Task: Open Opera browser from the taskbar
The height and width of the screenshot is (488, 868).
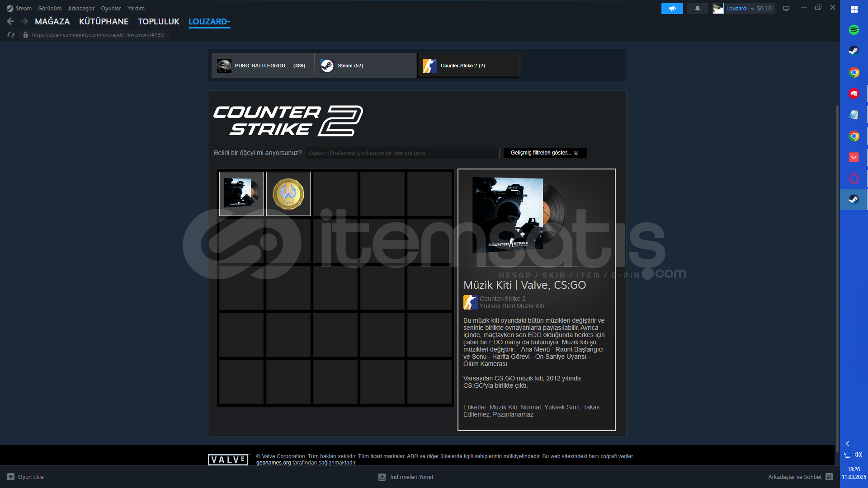Action: click(x=854, y=178)
